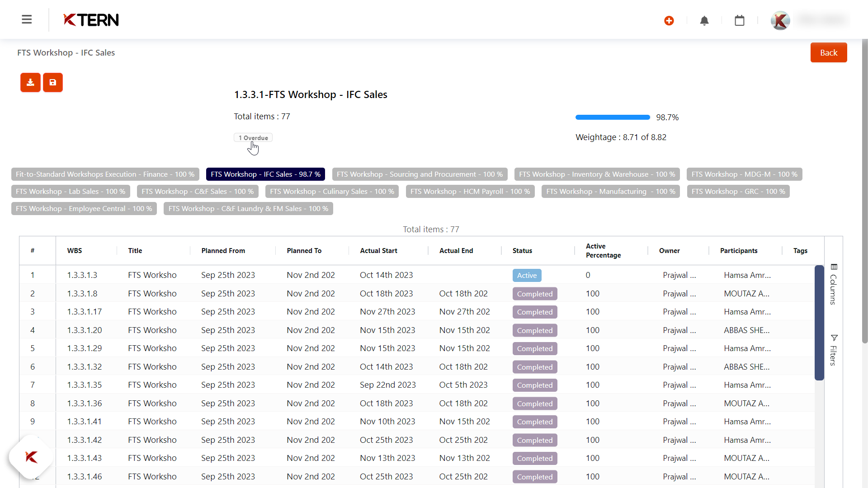Click Actual End Oct 5th 2023 cell

[x=463, y=385]
